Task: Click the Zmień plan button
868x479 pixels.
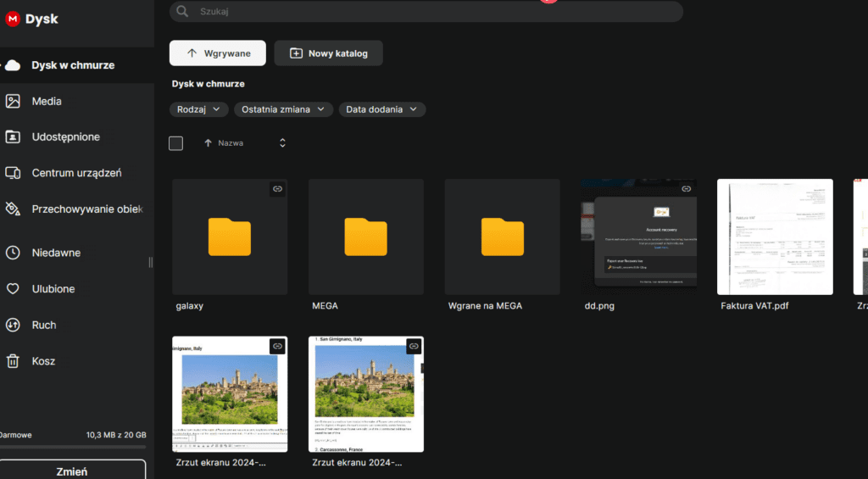Action: 72,471
